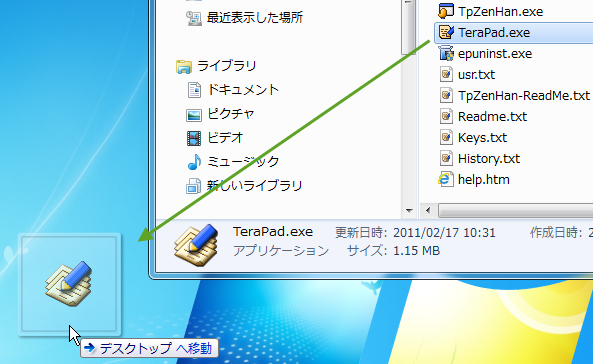
Task: Click the TpZenHan.exe icon
Action: pos(446,11)
